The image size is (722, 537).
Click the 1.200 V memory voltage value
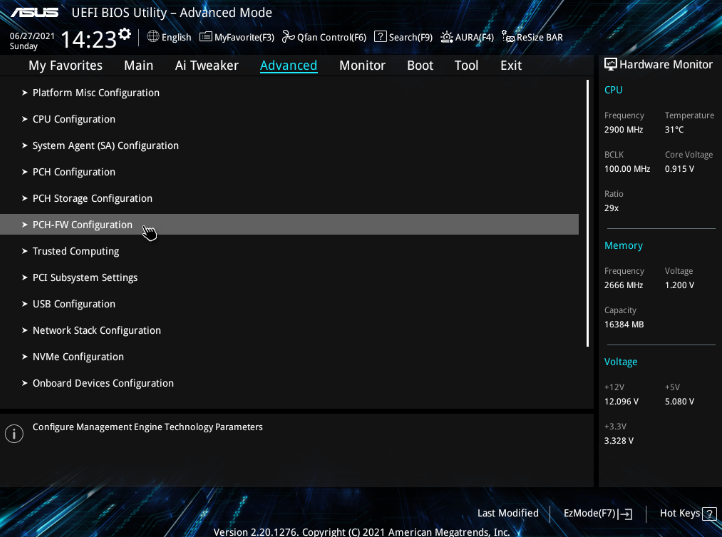(x=679, y=285)
